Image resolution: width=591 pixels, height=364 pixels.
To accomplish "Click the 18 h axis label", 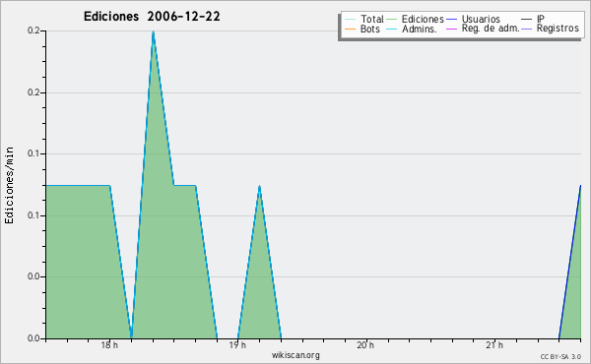I will (x=109, y=345).
